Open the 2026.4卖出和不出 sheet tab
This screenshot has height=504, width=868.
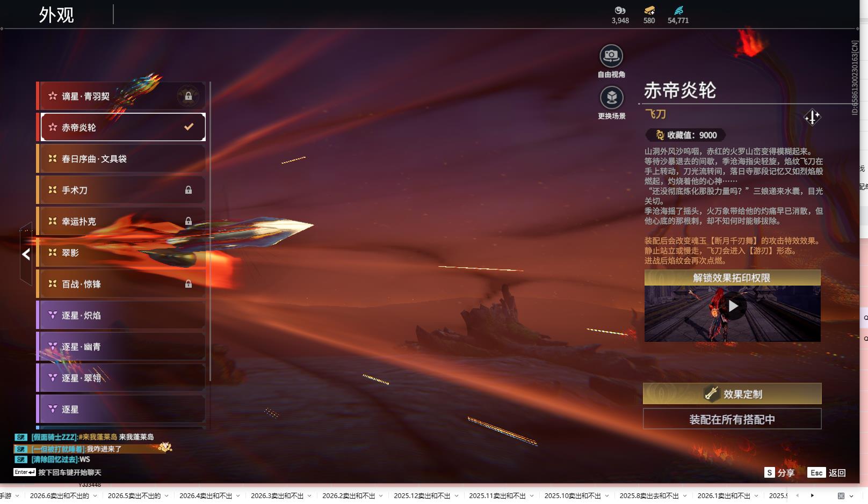point(206,495)
